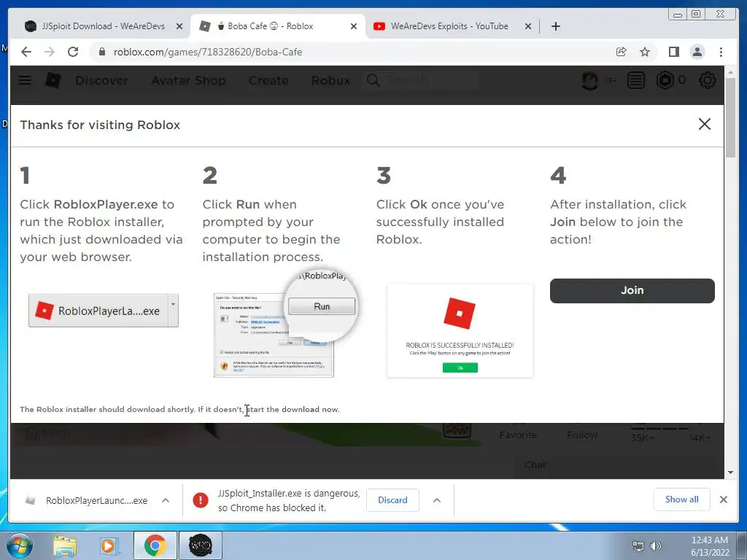This screenshot has width=747, height=560.
Task: Open the Create menu item
Action: pyautogui.click(x=268, y=80)
